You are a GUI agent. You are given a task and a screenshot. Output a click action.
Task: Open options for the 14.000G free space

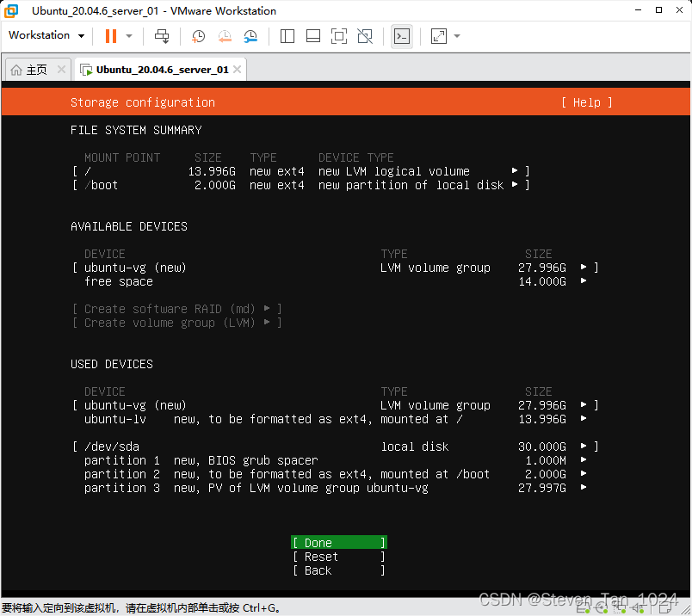click(336, 281)
